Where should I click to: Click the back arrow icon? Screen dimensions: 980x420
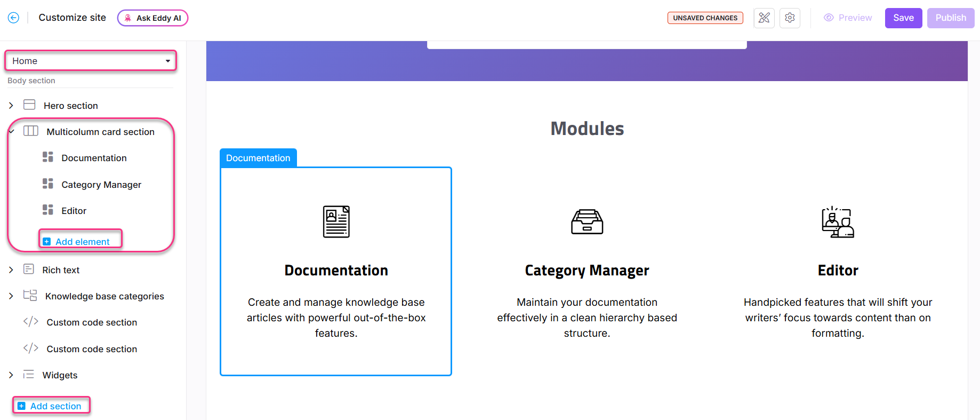(x=13, y=18)
